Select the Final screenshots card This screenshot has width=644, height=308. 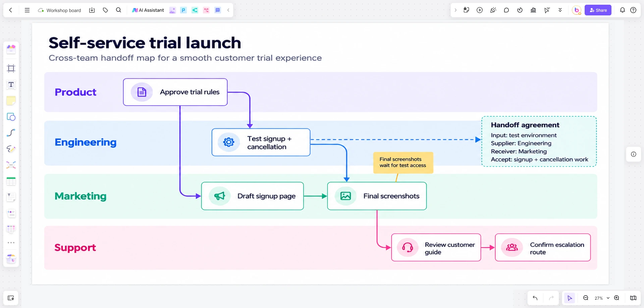pos(377,196)
